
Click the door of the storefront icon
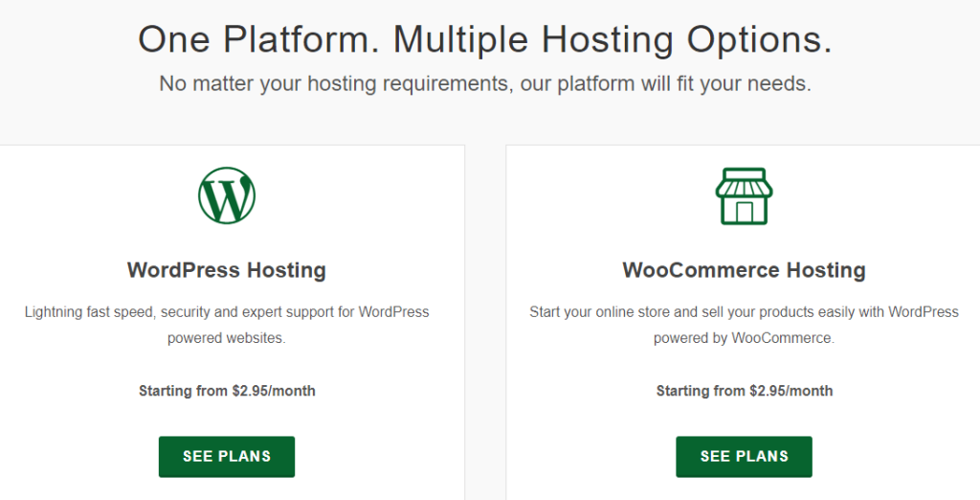pos(744,213)
